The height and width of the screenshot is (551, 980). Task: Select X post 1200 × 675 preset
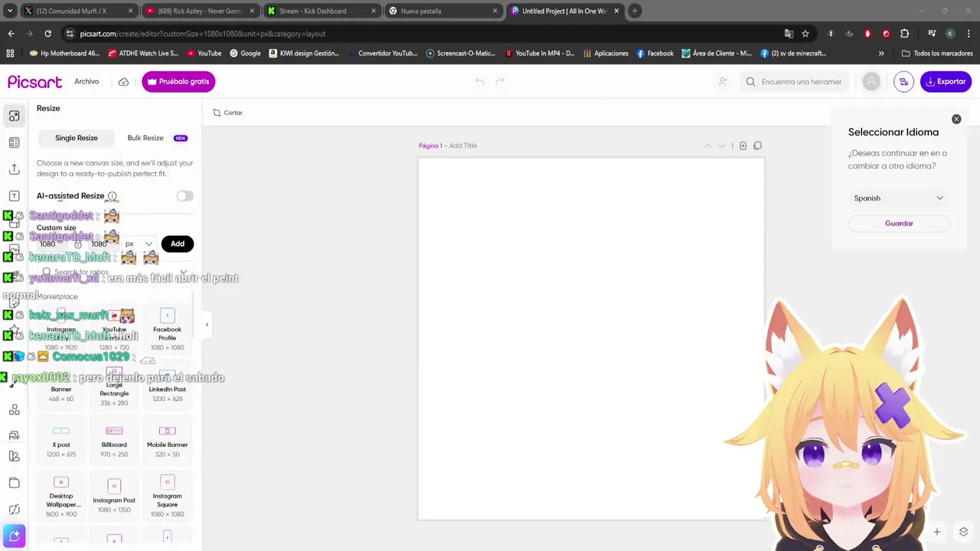[61, 442]
